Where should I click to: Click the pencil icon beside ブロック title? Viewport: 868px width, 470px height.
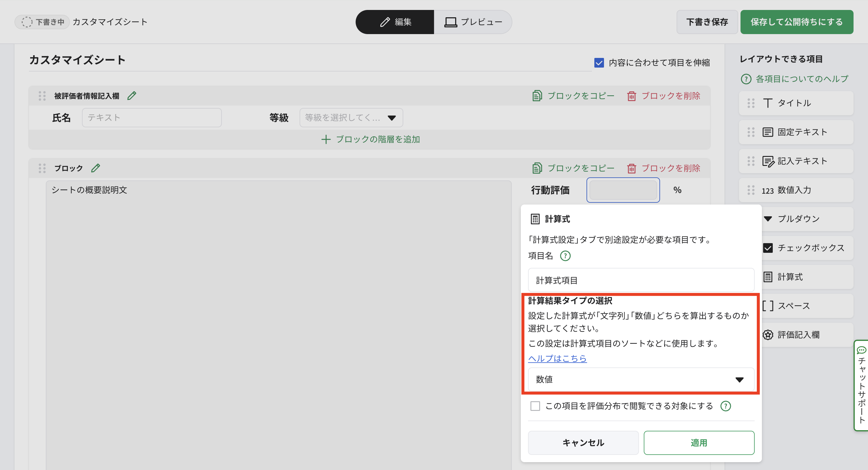click(96, 168)
